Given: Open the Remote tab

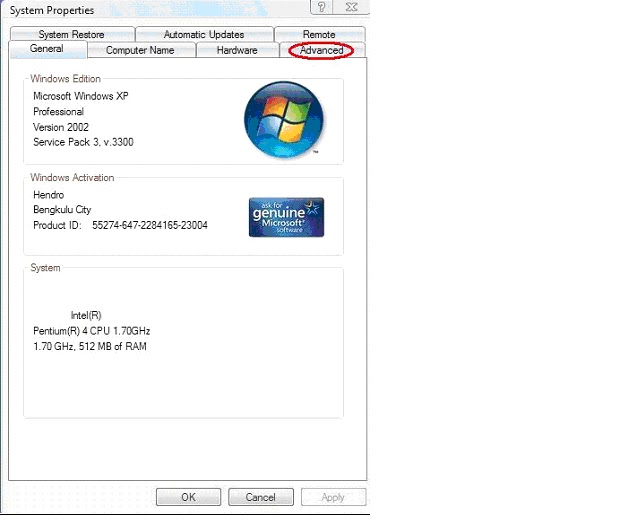Looking at the screenshot, I should click(x=320, y=34).
